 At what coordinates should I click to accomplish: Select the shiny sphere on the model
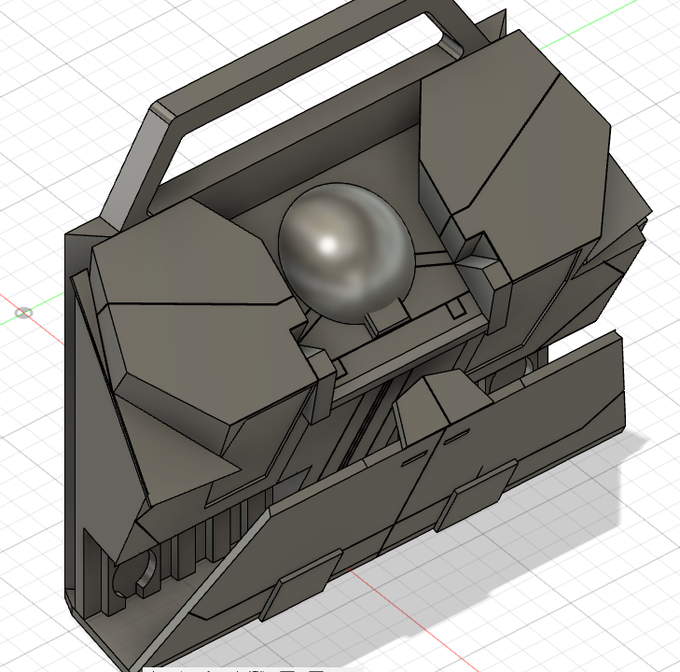pos(346,253)
